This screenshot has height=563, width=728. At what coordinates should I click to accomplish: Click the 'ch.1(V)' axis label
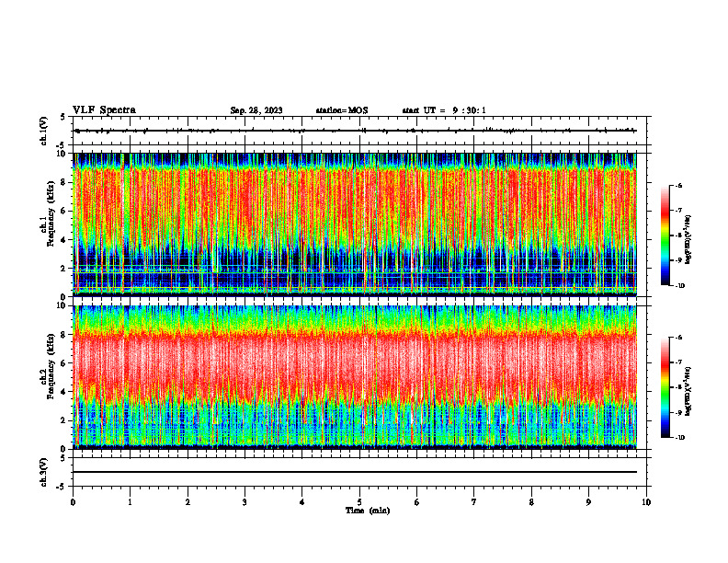tap(43, 131)
